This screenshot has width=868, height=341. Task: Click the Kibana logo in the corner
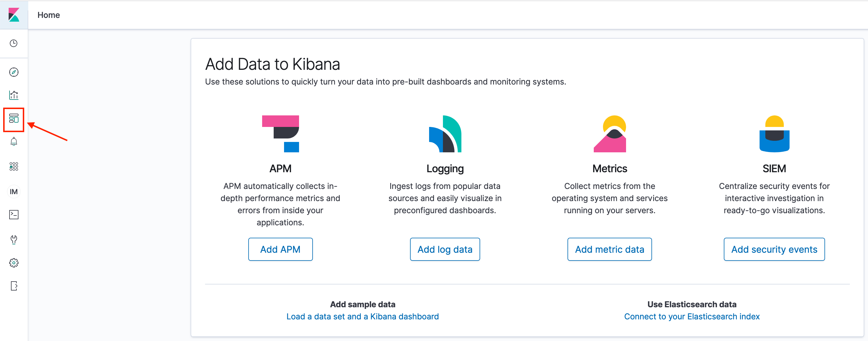point(14,15)
